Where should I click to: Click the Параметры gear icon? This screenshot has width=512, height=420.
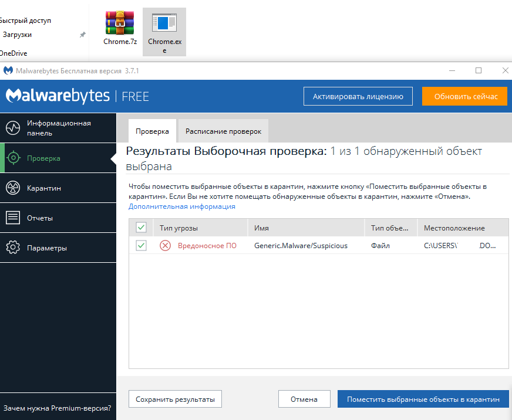click(x=13, y=248)
